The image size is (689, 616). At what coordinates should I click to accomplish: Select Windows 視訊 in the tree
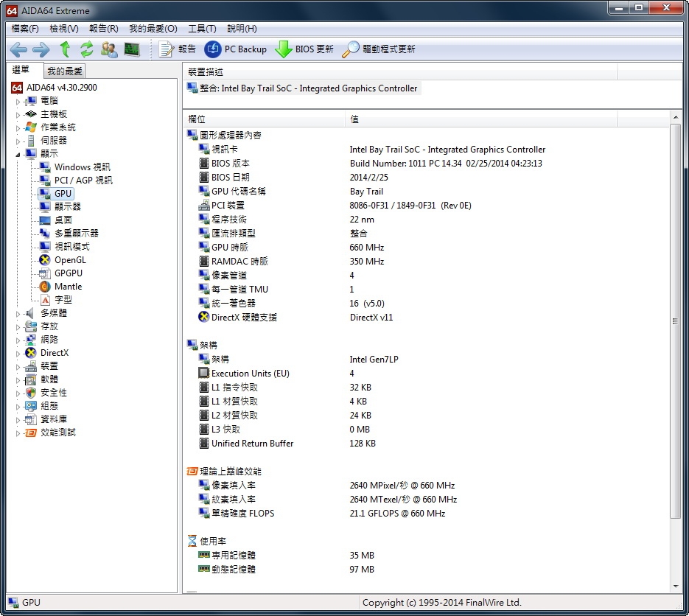click(x=83, y=167)
